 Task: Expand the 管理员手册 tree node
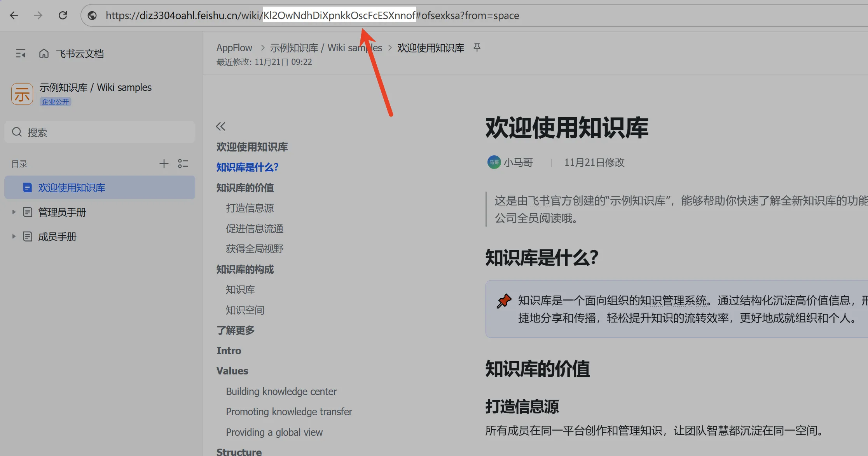(14, 212)
